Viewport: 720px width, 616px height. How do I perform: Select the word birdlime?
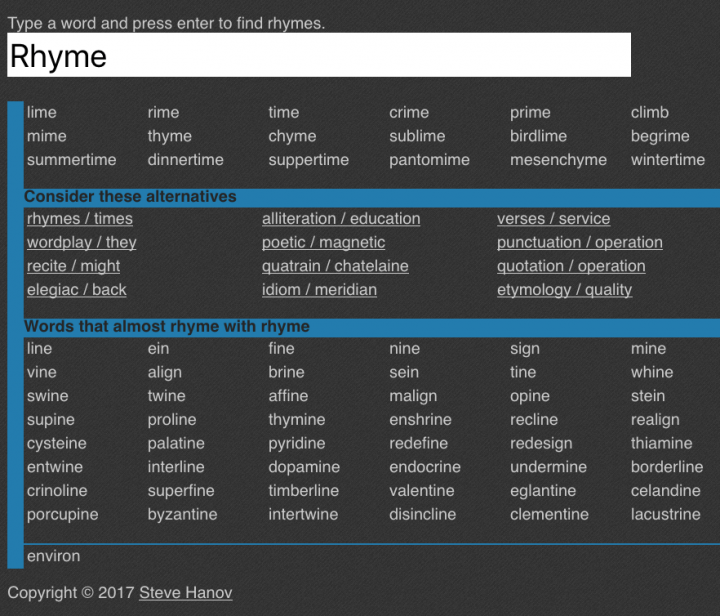coord(539,136)
